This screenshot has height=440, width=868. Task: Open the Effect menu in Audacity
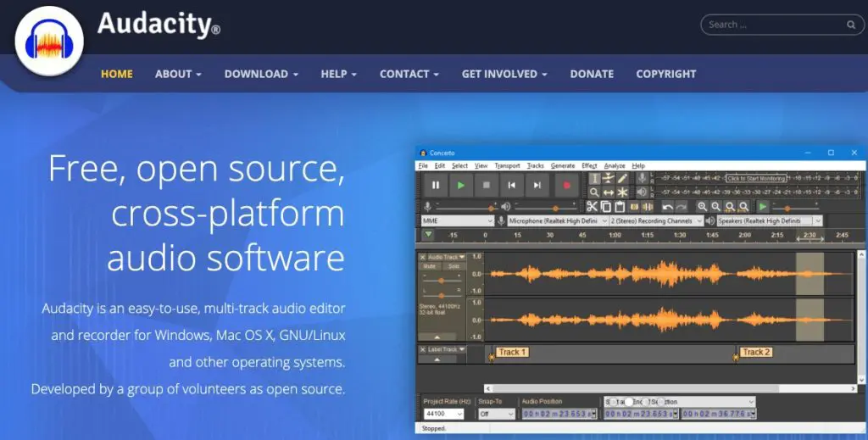coord(589,166)
